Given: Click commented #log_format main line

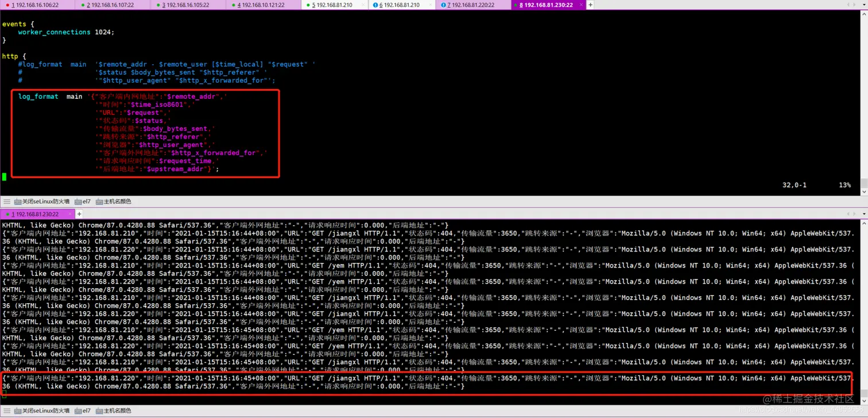Looking at the screenshot, I should (x=166, y=64).
